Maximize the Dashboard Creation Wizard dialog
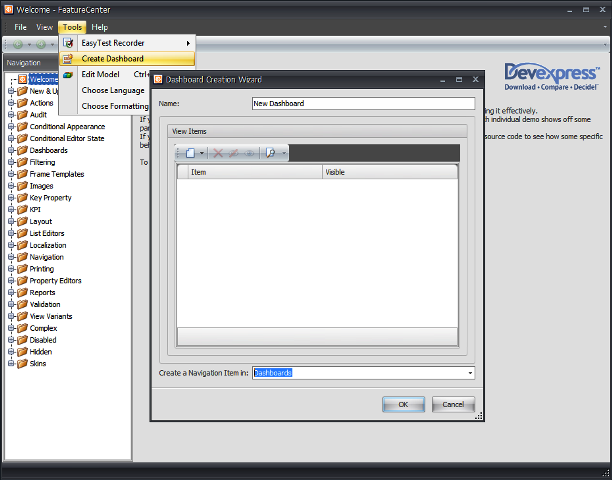Viewport: 612px width, 480px height. coord(459,80)
